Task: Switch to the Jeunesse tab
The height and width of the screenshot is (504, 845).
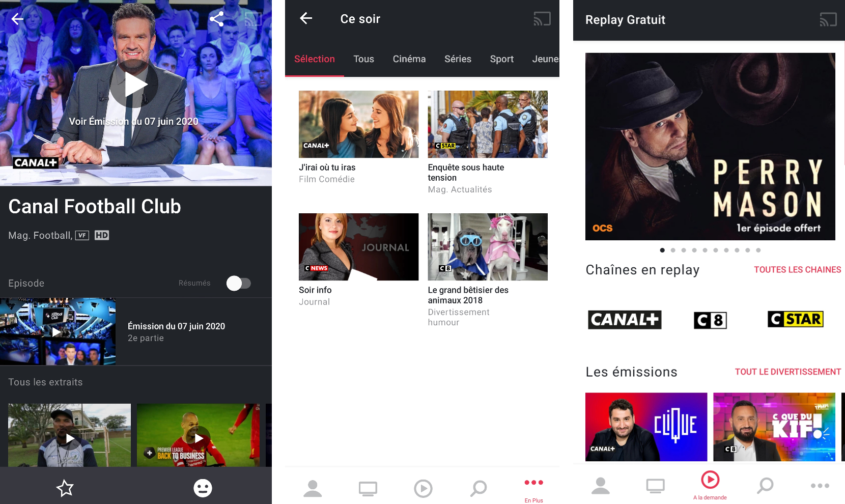Action: point(546,59)
